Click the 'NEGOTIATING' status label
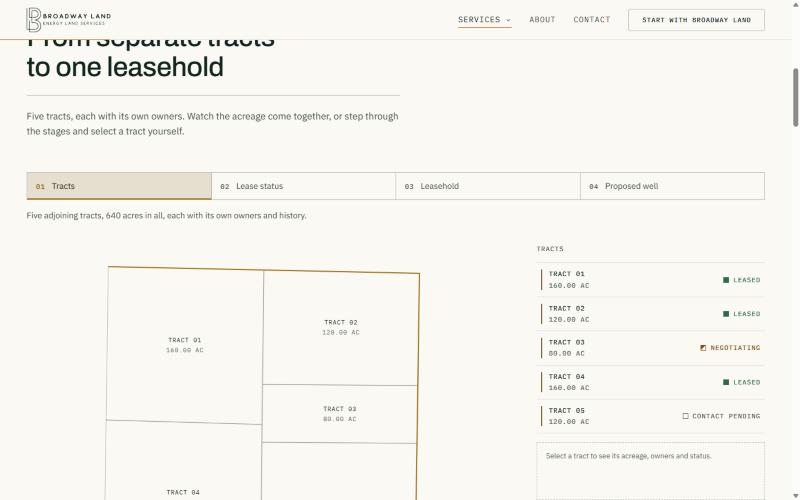 (735, 348)
